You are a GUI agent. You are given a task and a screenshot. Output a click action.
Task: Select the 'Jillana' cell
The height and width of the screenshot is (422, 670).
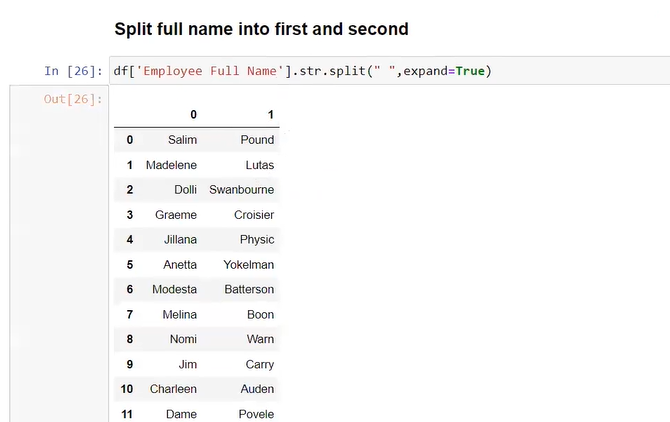coord(180,240)
